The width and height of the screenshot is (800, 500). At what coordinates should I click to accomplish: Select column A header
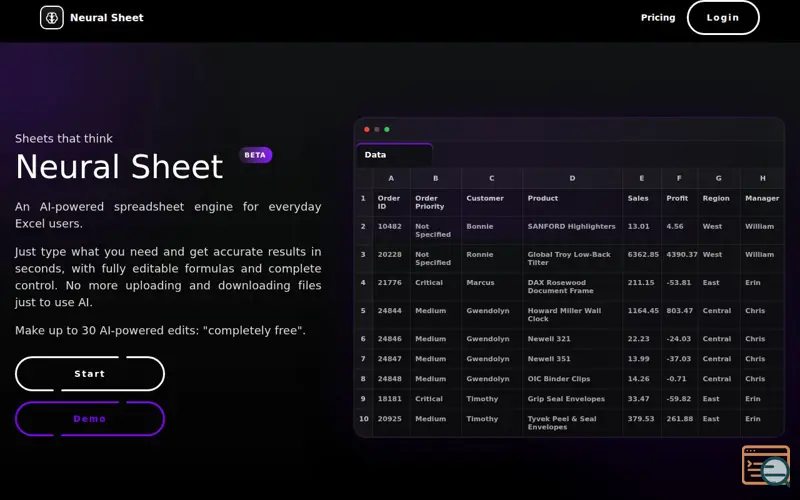coord(391,179)
